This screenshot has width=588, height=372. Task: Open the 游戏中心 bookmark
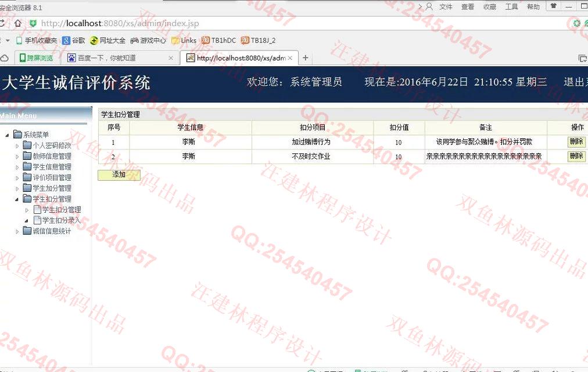[148, 40]
